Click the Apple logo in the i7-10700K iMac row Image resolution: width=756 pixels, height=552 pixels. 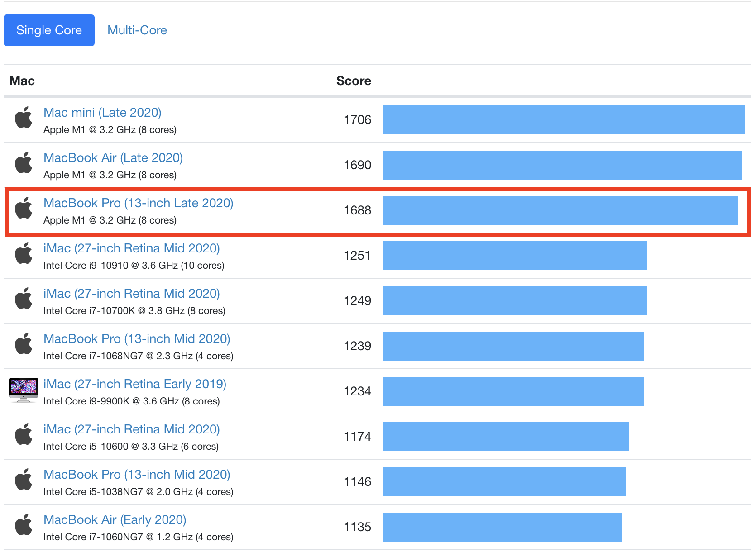(24, 299)
